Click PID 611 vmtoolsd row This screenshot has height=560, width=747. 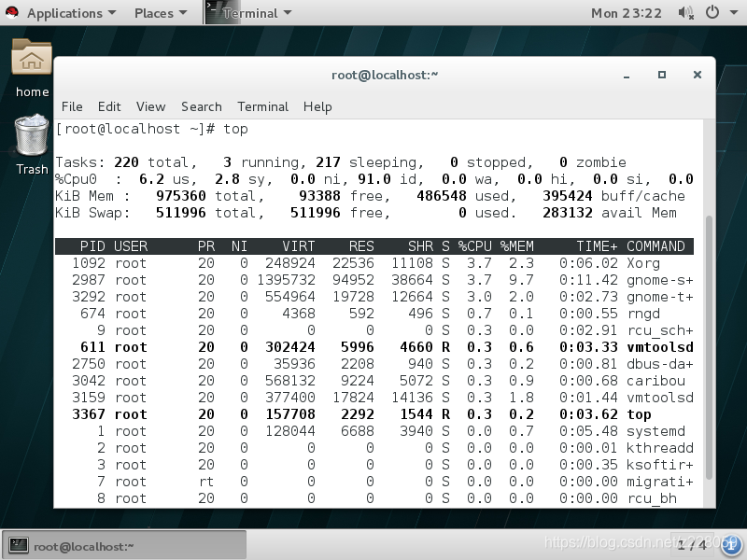pyautogui.click(x=374, y=347)
